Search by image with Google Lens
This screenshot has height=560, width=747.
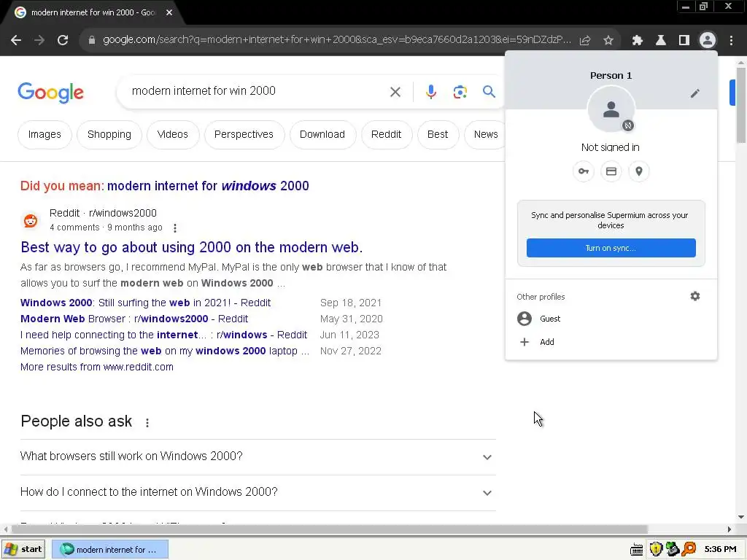[460, 91]
